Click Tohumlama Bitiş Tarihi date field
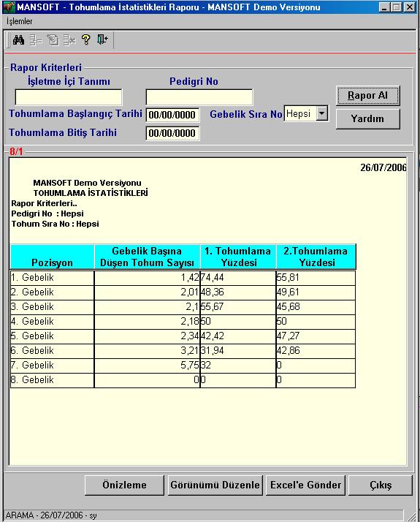This screenshot has width=420, height=522. click(x=172, y=133)
